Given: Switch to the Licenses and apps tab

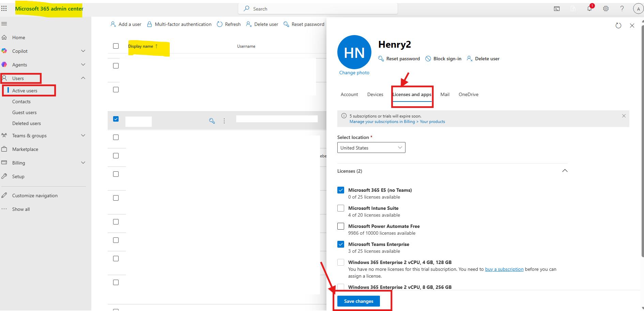Looking at the screenshot, I should tap(412, 95).
